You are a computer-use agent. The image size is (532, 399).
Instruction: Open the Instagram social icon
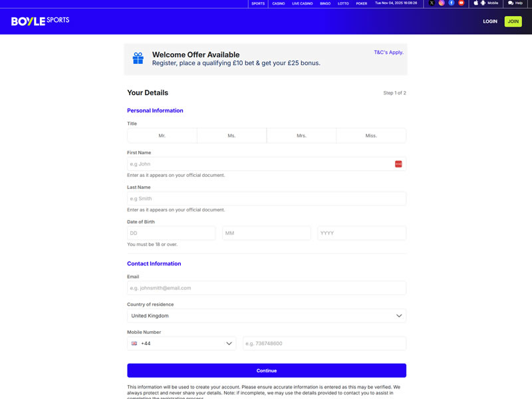(x=442, y=3)
